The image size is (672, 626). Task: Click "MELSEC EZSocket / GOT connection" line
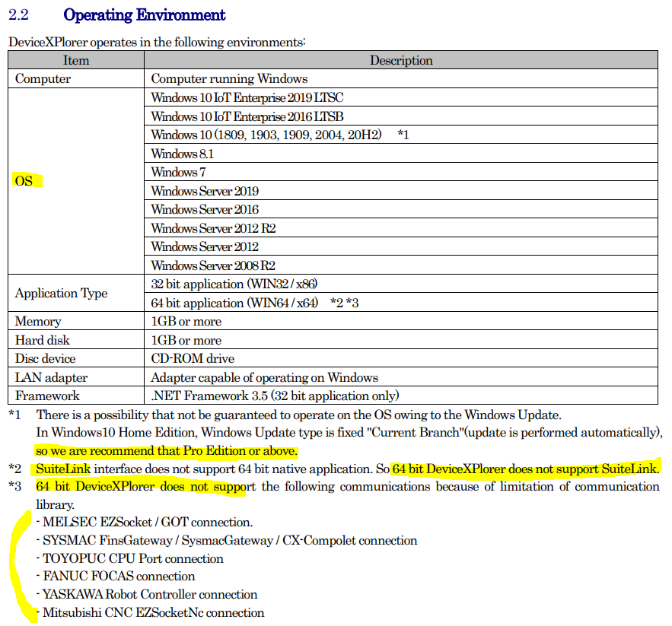click(x=145, y=522)
